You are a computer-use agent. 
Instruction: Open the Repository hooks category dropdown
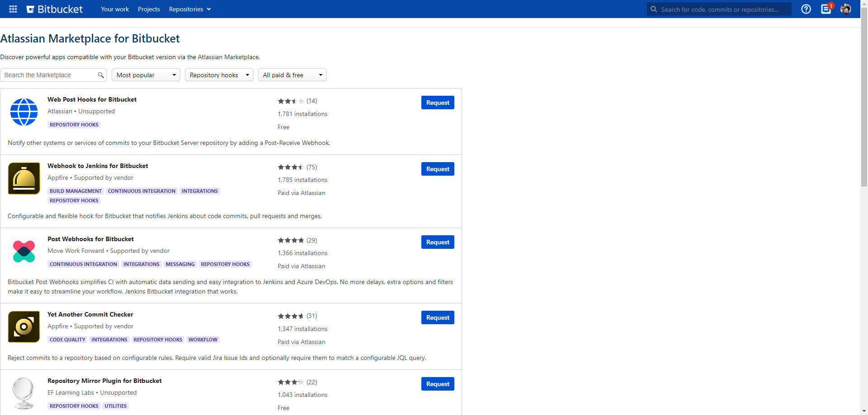pos(219,75)
